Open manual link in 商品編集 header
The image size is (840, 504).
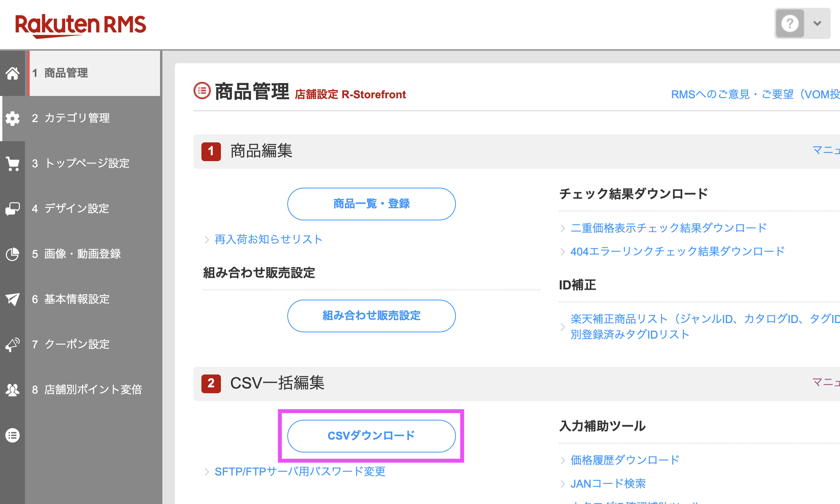pos(826,150)
